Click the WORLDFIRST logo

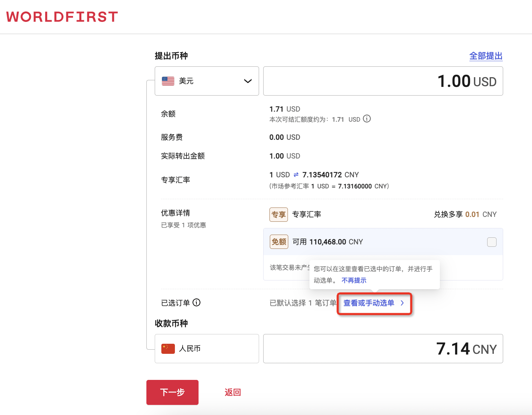(x=62, y=16)
